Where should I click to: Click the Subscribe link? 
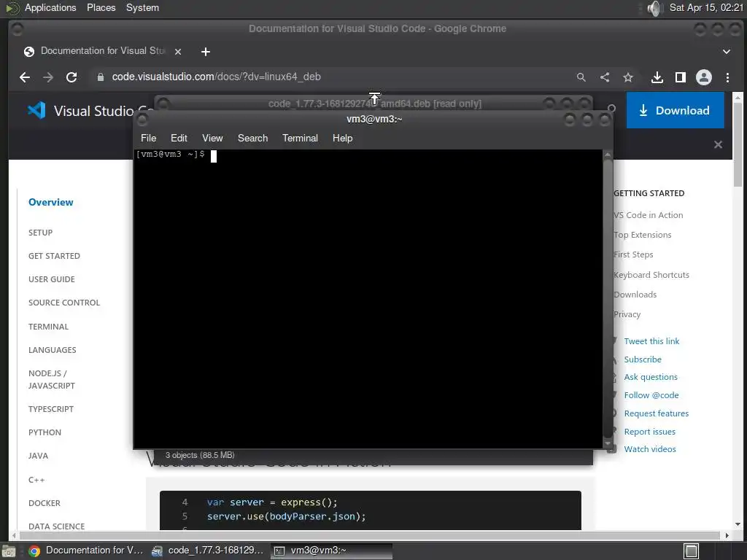(643, 359)
